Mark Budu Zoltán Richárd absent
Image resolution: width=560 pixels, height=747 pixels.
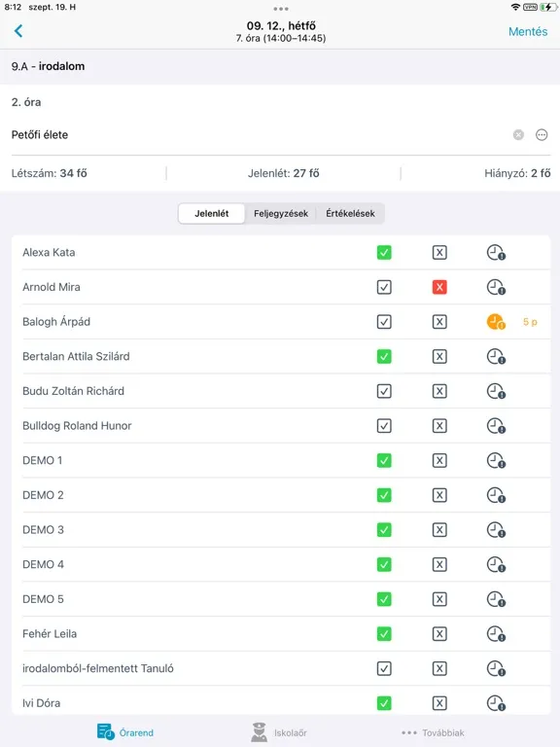tap(439, 391)
